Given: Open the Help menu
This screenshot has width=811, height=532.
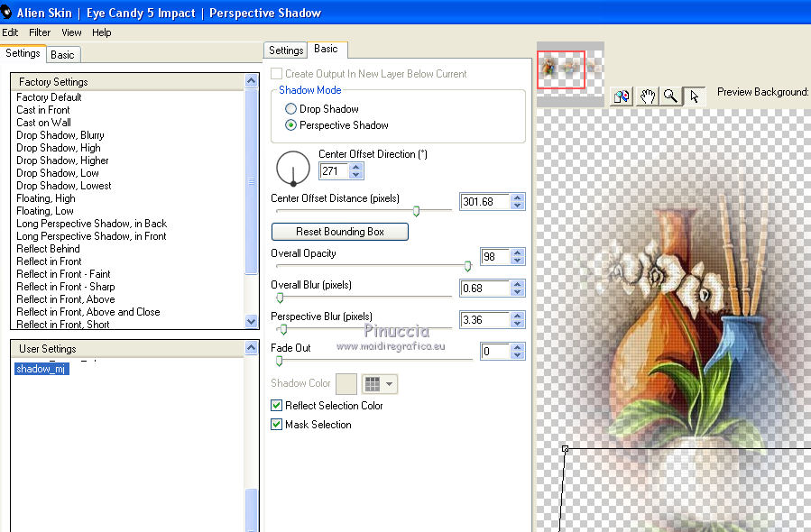Looking at the screenshot, I should (x=102, y=32).
